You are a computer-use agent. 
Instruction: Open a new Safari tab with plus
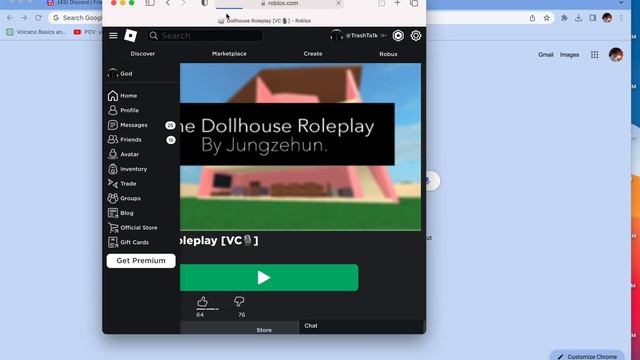pos(397,3)
